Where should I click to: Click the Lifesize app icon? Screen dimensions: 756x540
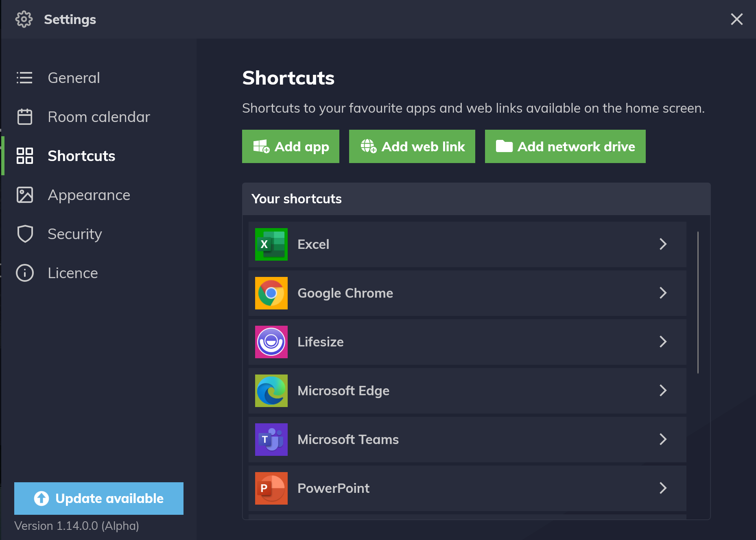click(x=271, y=342)
